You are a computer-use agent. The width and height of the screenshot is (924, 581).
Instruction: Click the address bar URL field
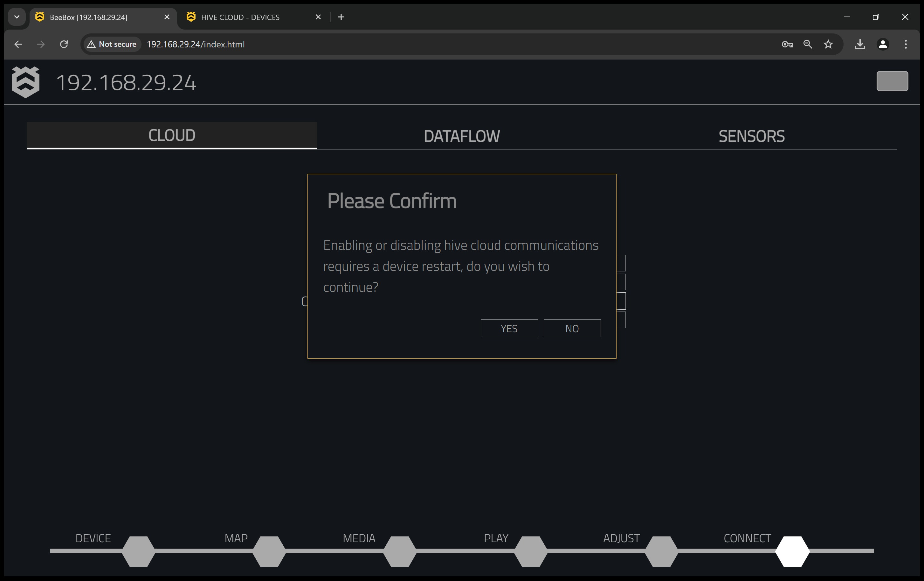click(x=194, y=44)
